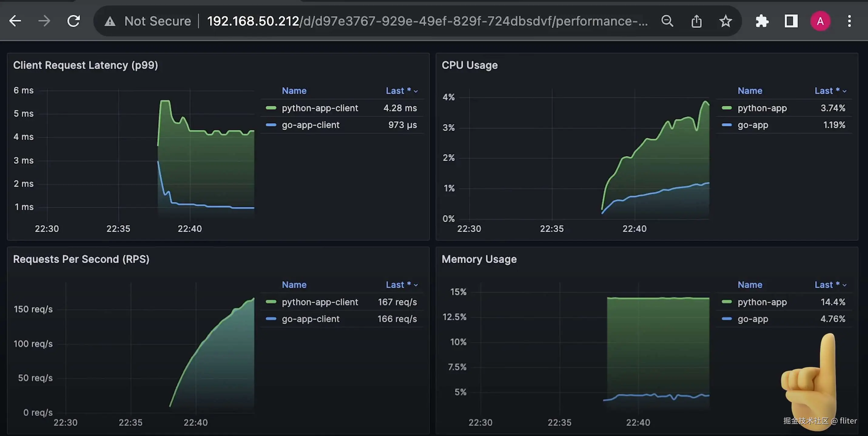Screen dimensions: 868x436
Task: Click the browser back arrow
Action: [x=15, y=21]
